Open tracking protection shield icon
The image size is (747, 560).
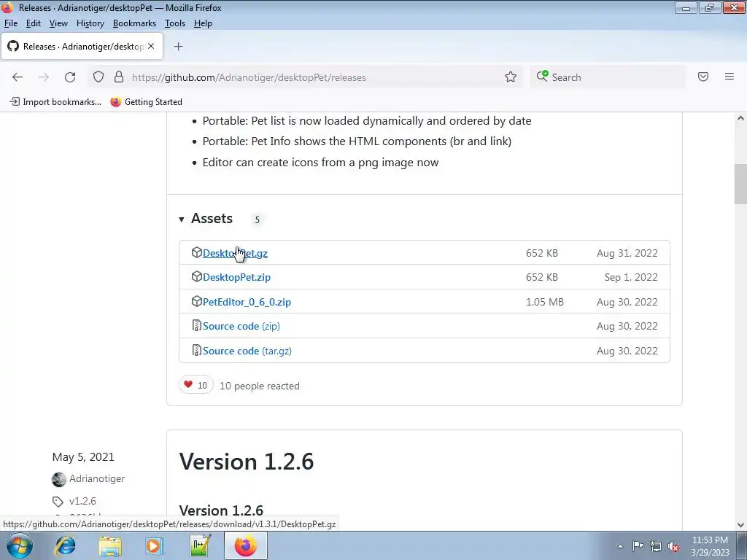click(x=98, y=77)
